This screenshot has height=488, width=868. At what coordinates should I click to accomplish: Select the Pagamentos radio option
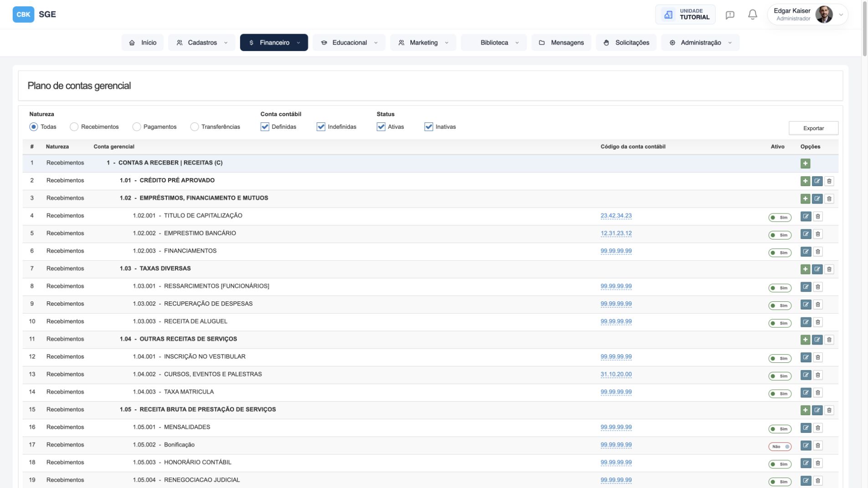[136, 127]
